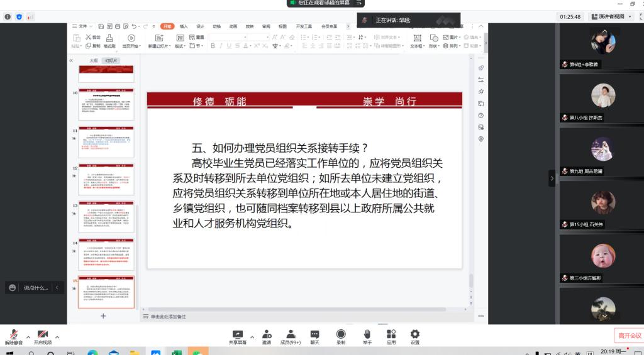Image resolution: width=644 pixels, height=355 pixels.
Task: Click the emoji icon in the chat bar
Action: pos(13,288)
